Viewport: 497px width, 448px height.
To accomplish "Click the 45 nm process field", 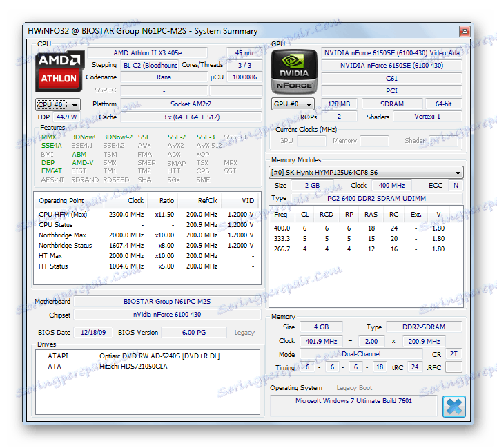I will tap(244, 53).
